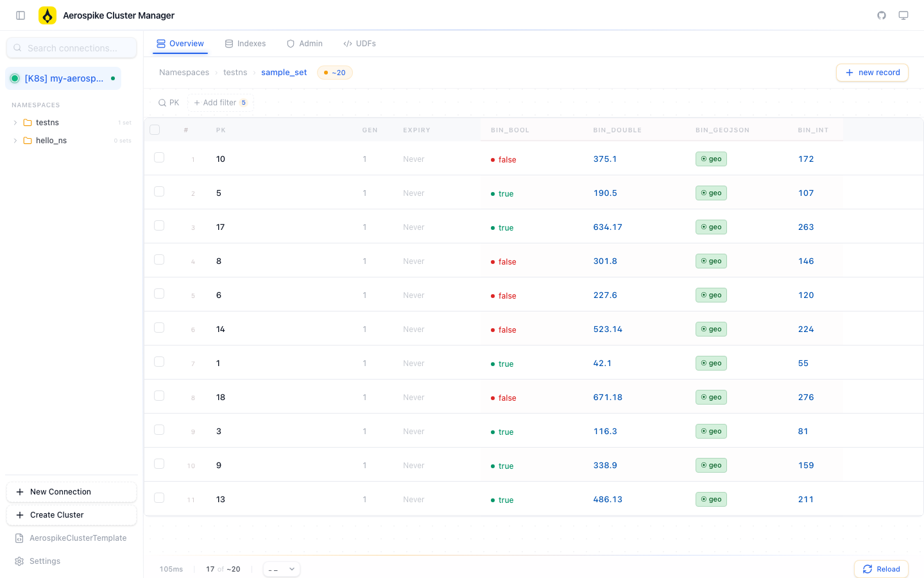The width and height of the screenshot is (924, 578).
Task: Click the geo badge in PK 17 row
Action: point(711,227)
